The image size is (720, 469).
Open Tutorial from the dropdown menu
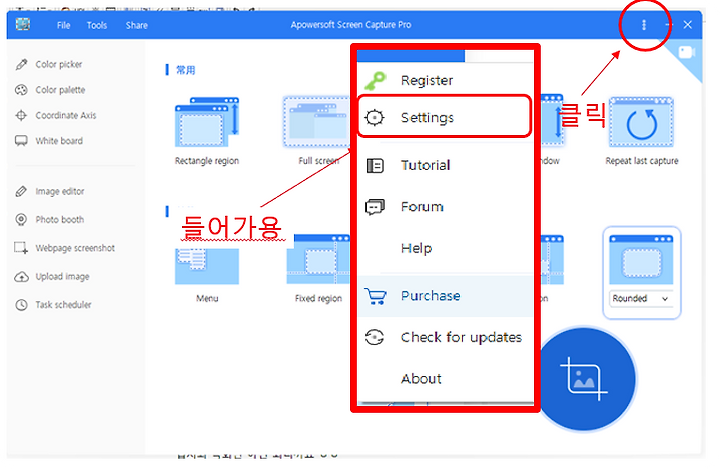[x=445, y=165]
